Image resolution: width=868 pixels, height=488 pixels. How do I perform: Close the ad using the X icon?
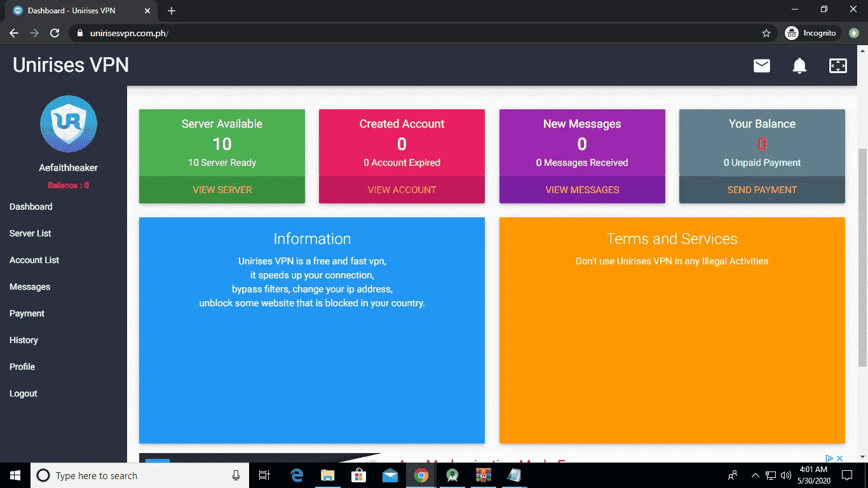point(839,458)
